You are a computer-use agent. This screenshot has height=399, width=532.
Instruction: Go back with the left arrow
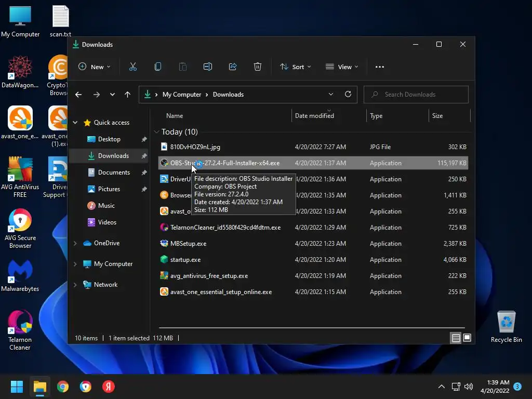point(78,95)
